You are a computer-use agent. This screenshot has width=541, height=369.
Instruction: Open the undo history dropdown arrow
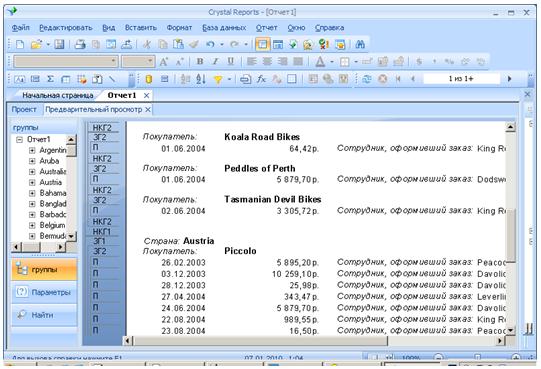click(x=222, y=45)
